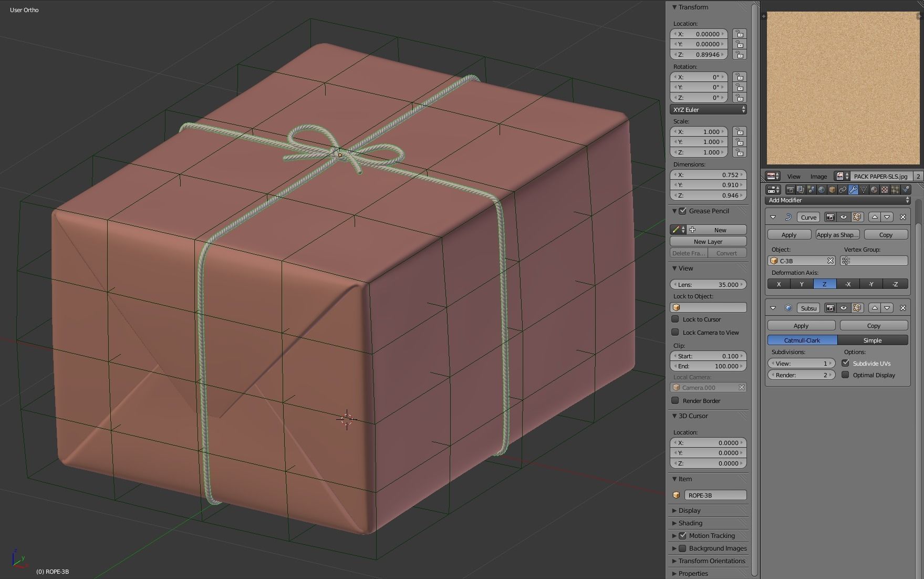Select the Simple subdivision type
This screenshot has width=924, height=579.
click(x=873, y=340)
